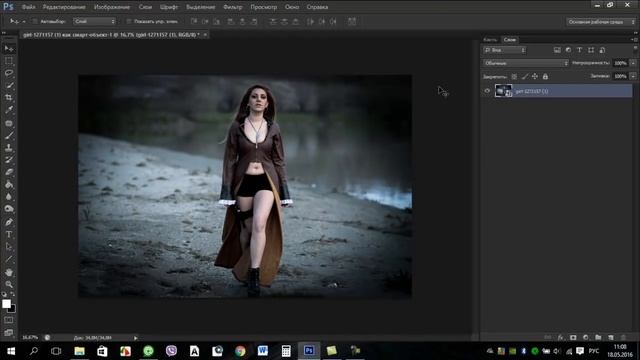Image resolution: width=640 pixels, height=360 pixels.
Task: Expand the status bar info arrow
Action: [x=136, y=338]
